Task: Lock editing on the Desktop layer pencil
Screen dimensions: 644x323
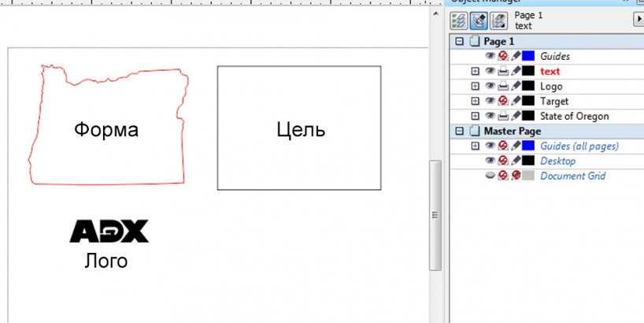Action: point(516,161)
